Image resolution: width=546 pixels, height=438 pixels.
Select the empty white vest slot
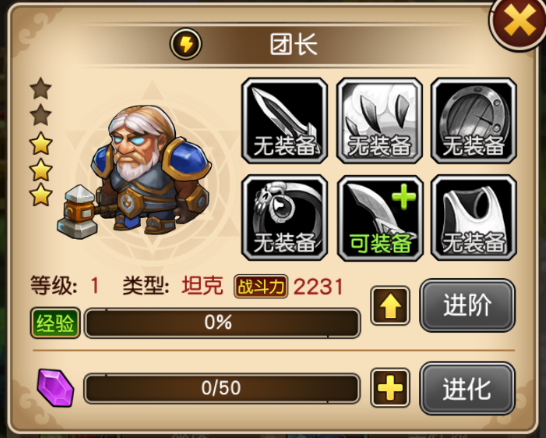point(474,218)
